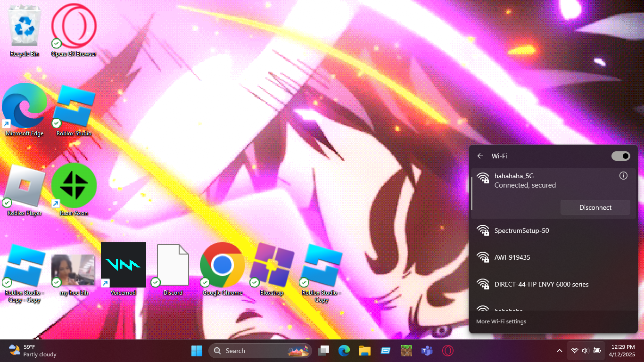
Task: View properties info for hahahaha_5G
Action: [x=623, y=176]
